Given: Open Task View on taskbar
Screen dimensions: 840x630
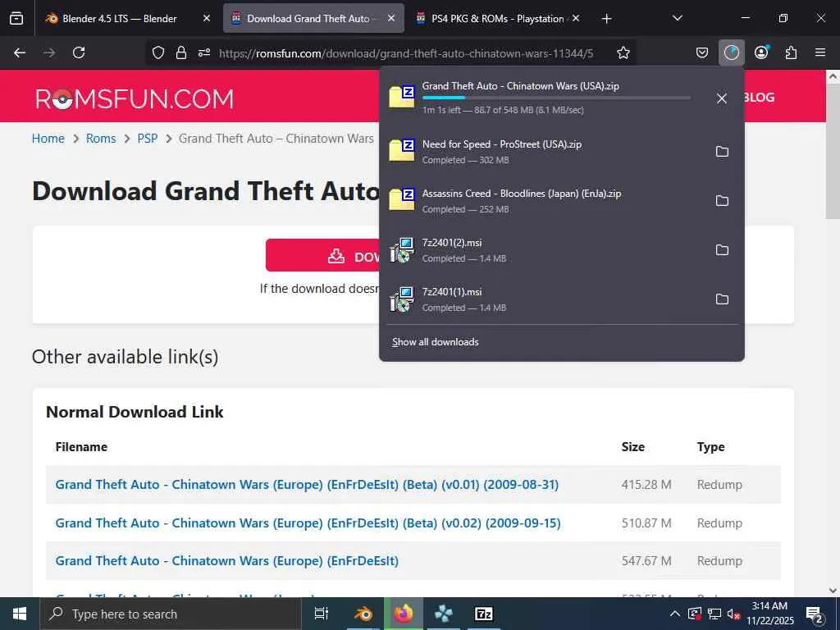Looking at the screenshot, I should (x=321, y=614).
